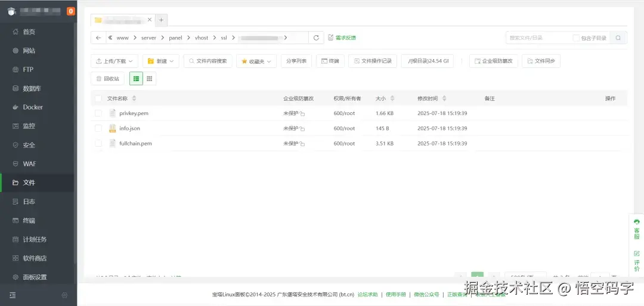
Task: Click the lock icon in privkey.pem row
Action: tap(302, 114)
